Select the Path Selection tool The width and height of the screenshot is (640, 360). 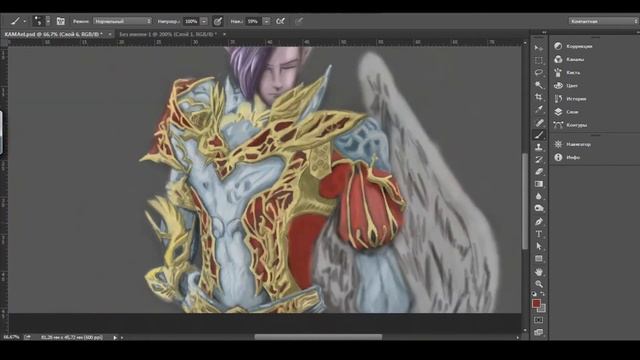pos(539,246)
